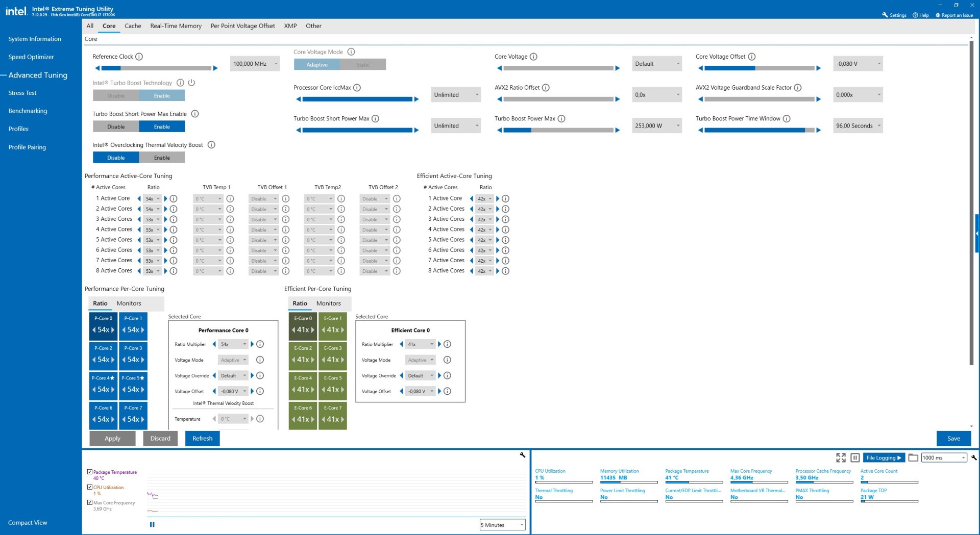This screenshot has width=980, height=535.
Task: Open monitor panel wrench settings
Action: pyautogui.click(x=974, y=457)
